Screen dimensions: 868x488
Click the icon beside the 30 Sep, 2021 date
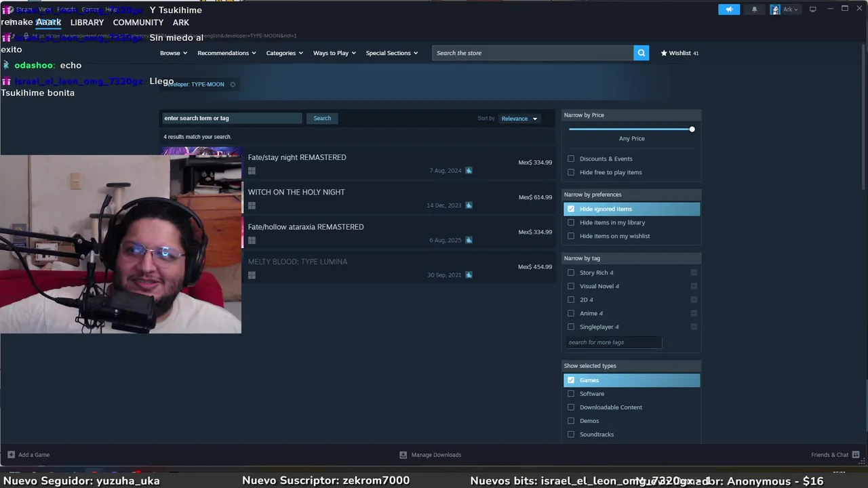[469, 275]
